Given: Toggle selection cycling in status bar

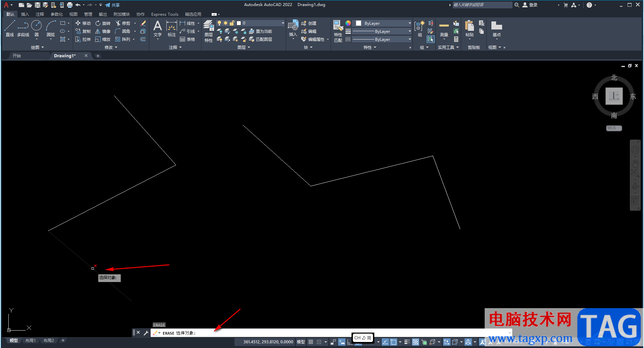Looking at the screenshot, I should coord(424,342).
